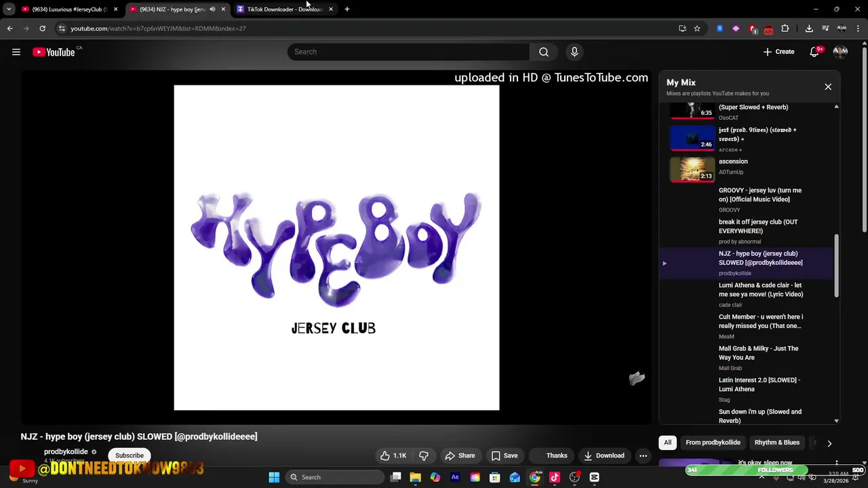Click the hype boy video player
This screenshot has width=868, height=488.
click(336, 247)
